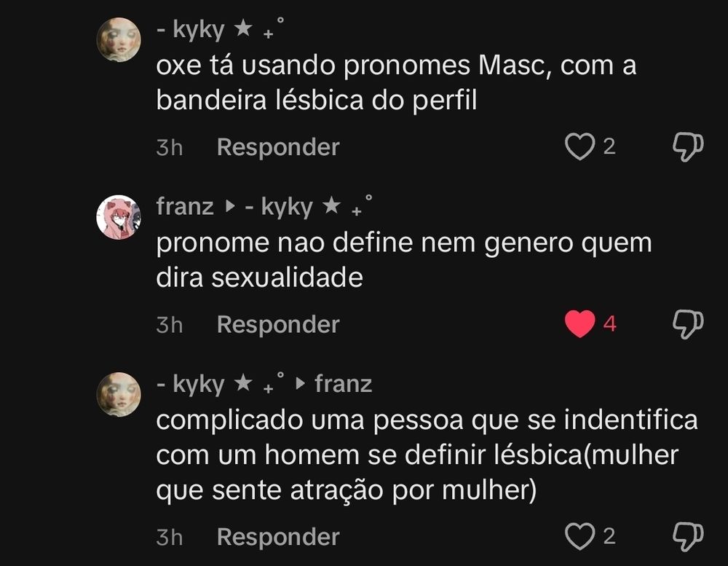The image size is (728, 566).
Task: Unlike franz's comment with red heart
Action: coord(579,323)
